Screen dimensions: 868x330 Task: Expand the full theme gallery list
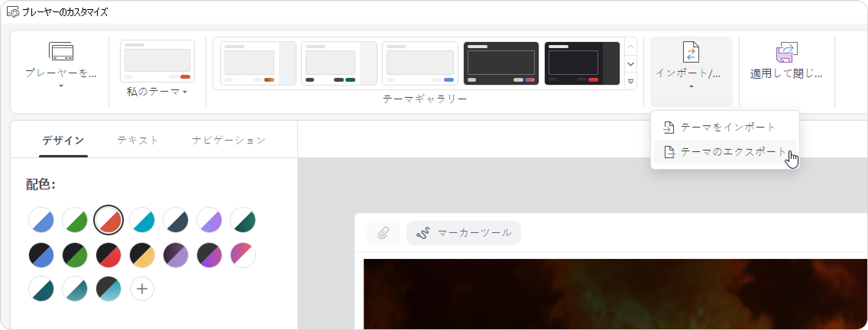(630, 81)
